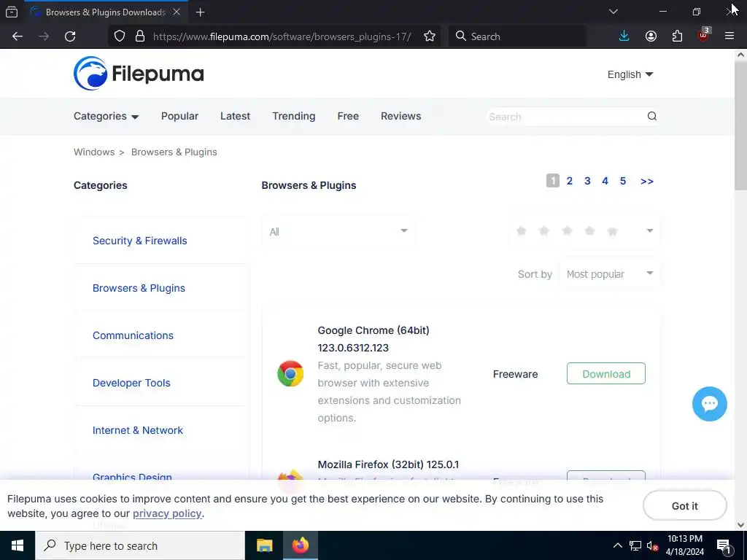Click the address bar URL
The width and height of the screenshot is (747, 560).
point(282,36)
